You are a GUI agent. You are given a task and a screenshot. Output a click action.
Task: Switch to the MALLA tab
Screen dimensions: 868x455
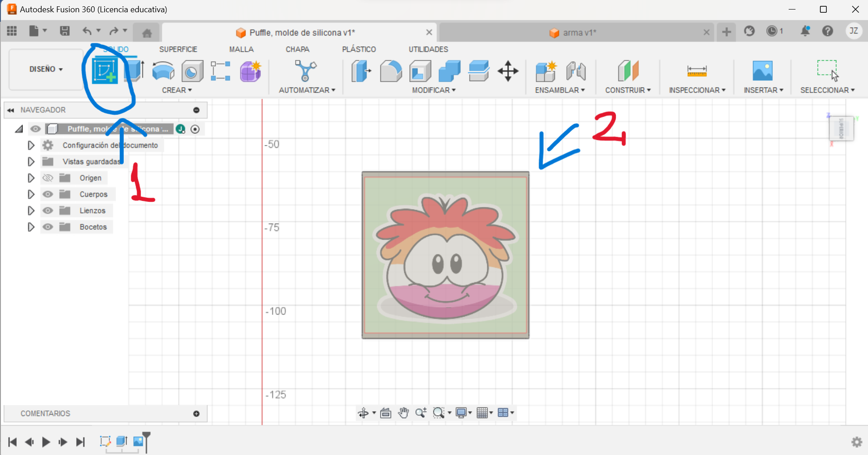click(x=241, y=49)
